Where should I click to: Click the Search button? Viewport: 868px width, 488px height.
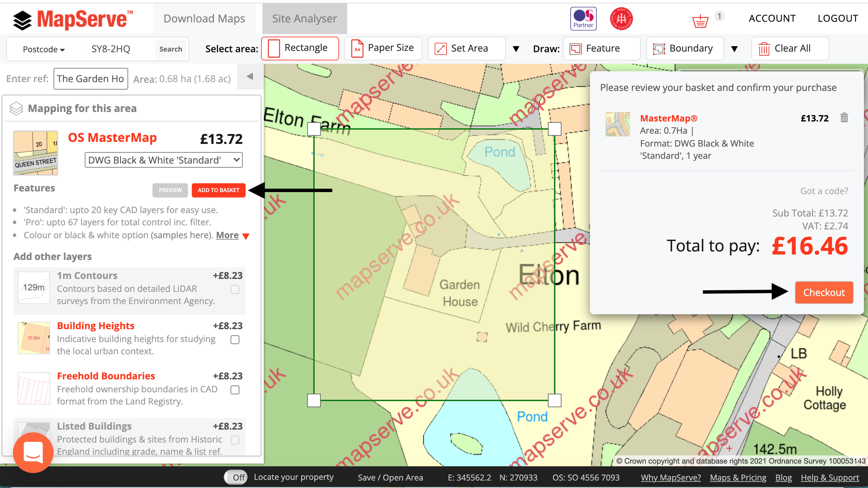[x=171, y=49]
